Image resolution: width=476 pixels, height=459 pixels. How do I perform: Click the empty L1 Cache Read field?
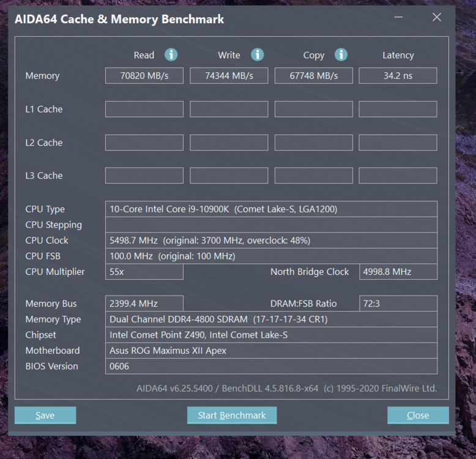click(144, 109)
